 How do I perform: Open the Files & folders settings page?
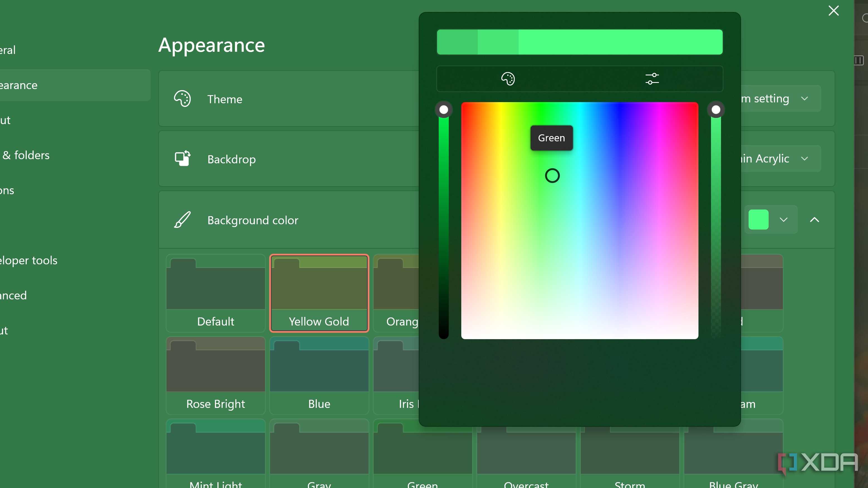[75, 155]
